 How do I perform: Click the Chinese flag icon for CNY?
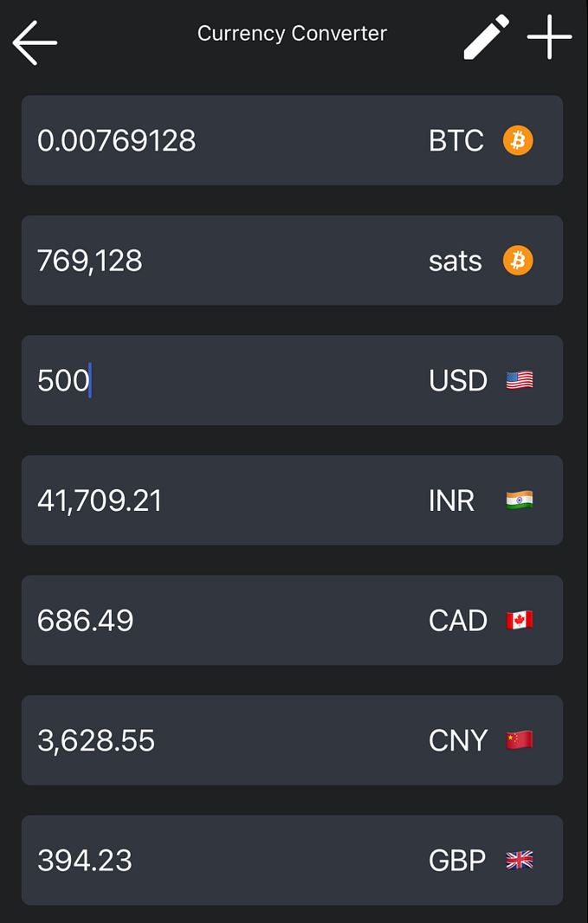(518, 740)
